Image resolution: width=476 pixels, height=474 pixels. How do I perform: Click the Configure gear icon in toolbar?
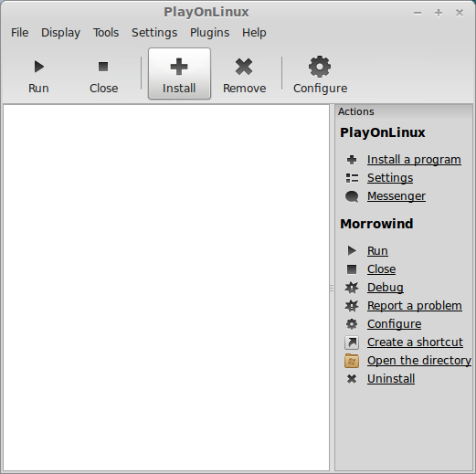320,67
